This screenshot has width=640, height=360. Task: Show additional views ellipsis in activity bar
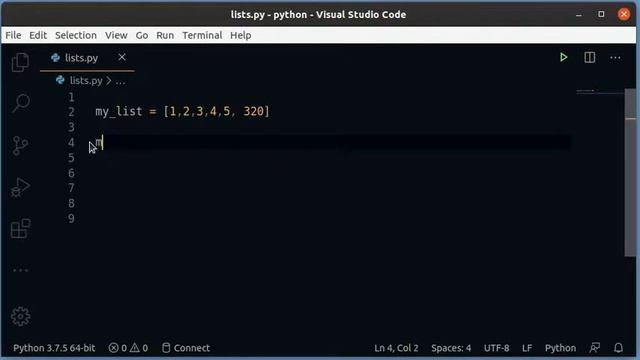tap(20, 270)
